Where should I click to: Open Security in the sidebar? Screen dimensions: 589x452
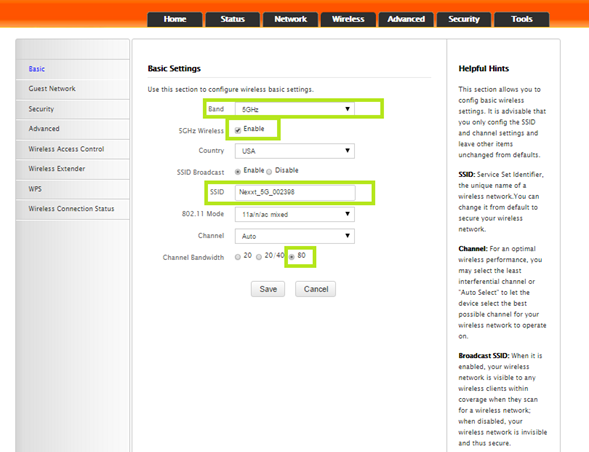(x=72, y=109)
